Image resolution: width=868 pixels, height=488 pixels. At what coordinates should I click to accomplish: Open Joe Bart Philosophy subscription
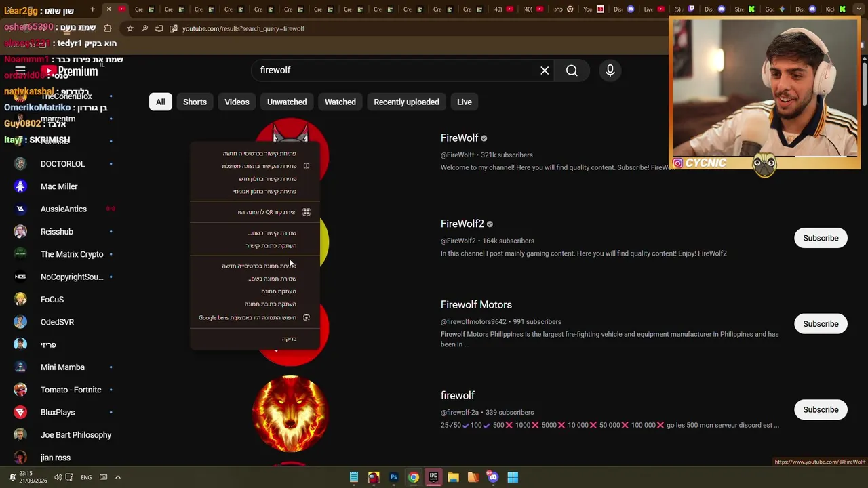pos(76,435)
